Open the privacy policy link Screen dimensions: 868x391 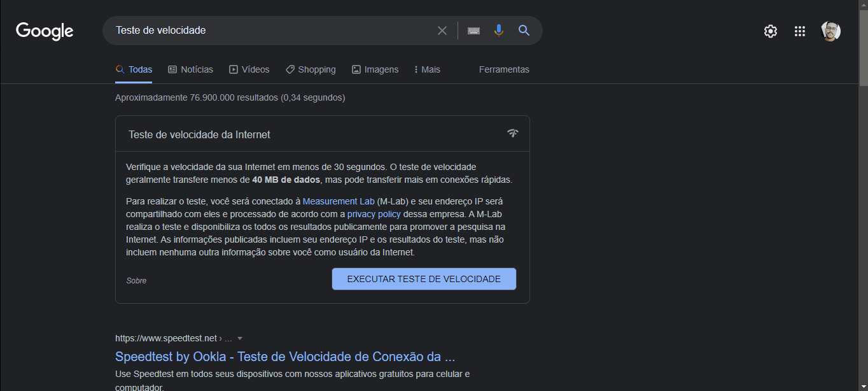click(374, 214)
